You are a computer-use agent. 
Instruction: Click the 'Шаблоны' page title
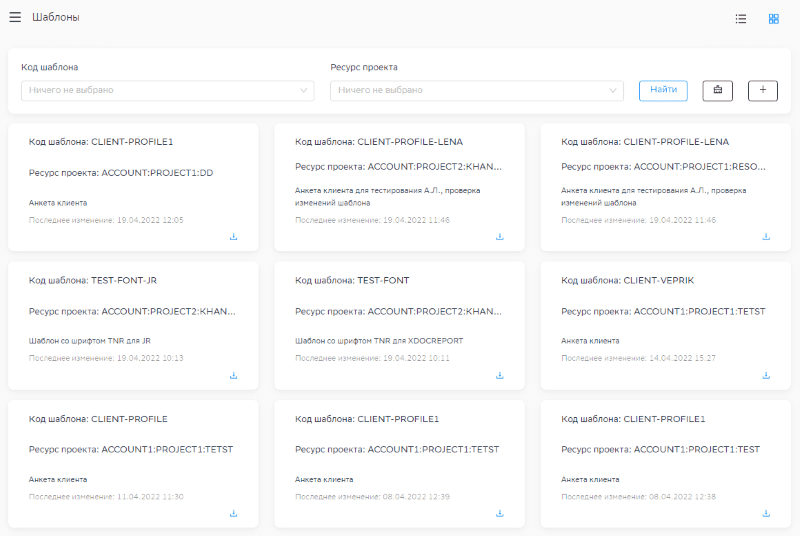coord(56,18)
